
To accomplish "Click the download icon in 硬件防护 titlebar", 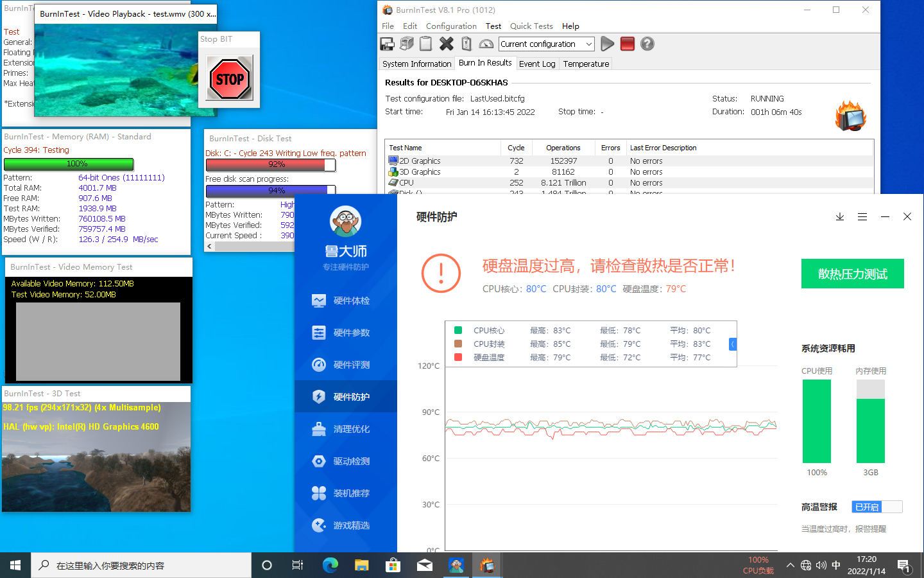I will click(x=839, y=217).
